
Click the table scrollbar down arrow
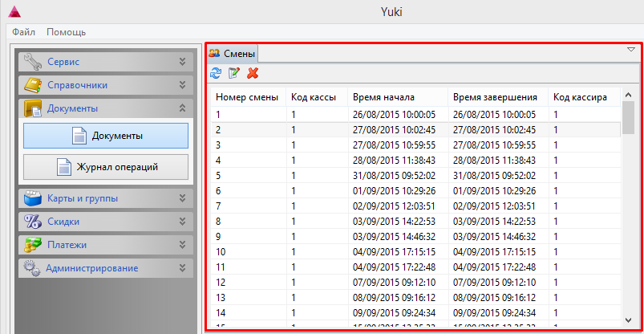(628, 320)
